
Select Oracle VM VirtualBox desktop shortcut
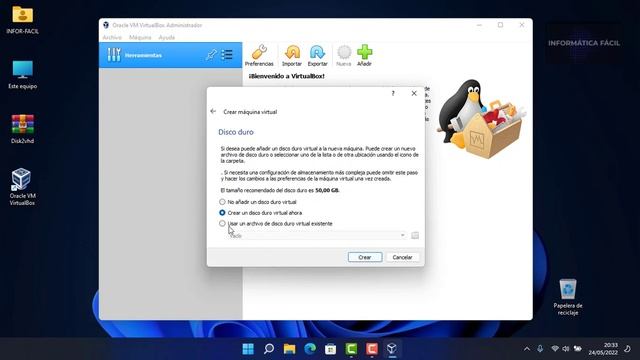22,187
